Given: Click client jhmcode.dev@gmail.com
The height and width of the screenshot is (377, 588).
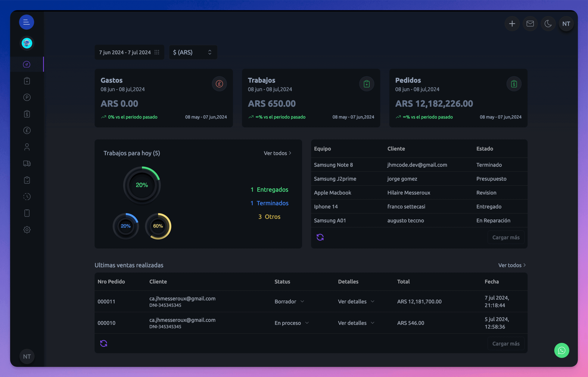Looking at the screenshot, I should [417, 165].
